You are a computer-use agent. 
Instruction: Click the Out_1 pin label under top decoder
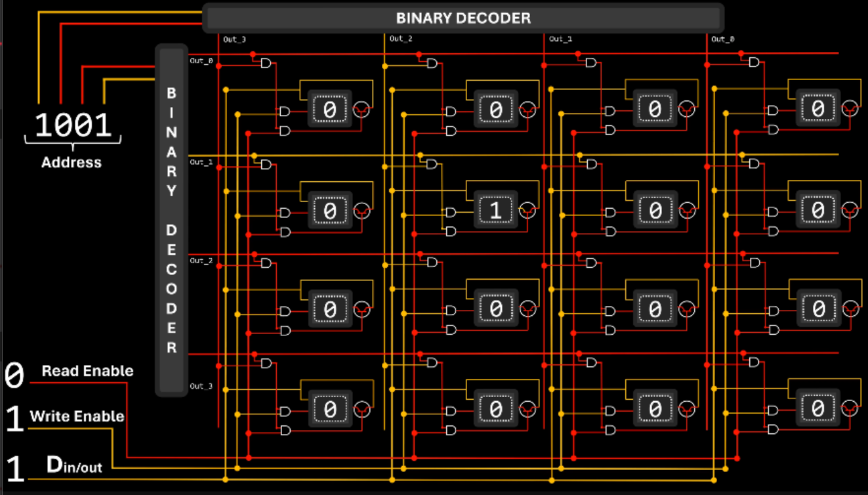(x=560, y=39)
